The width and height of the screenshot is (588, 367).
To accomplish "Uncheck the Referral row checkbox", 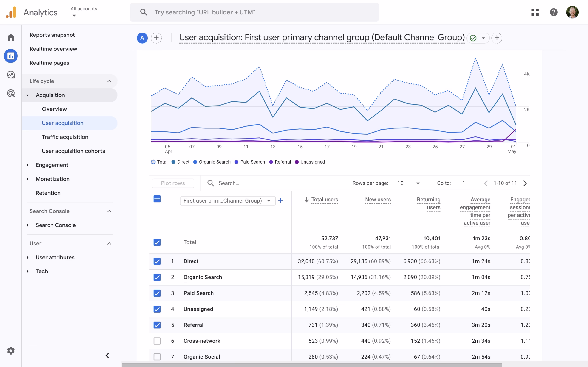I will click(157, 325).
